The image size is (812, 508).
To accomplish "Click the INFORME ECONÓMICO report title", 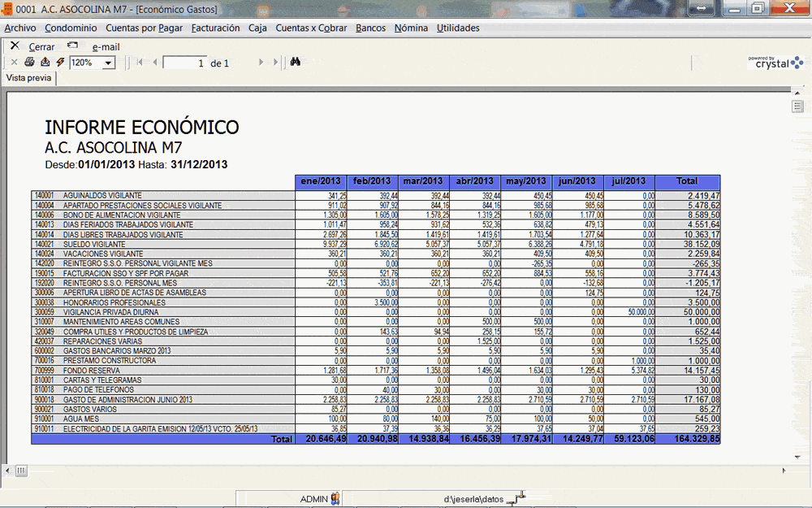I will coord(142,127).
